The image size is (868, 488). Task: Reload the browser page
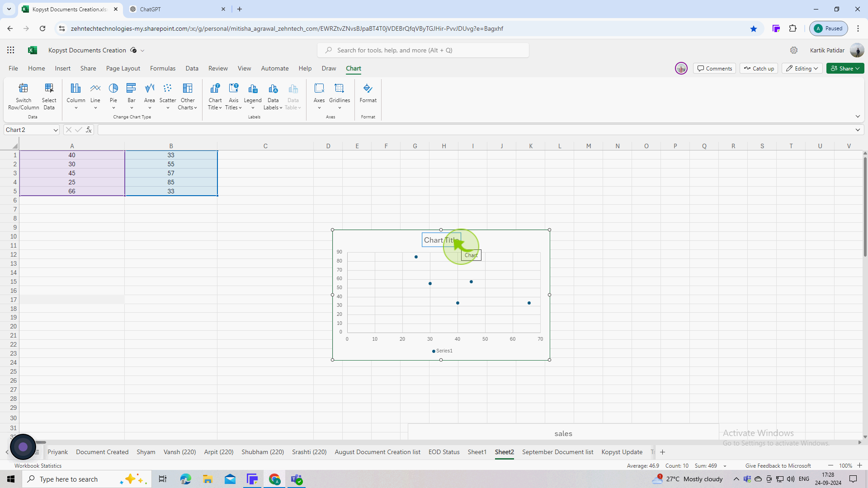tap(42, 28)
